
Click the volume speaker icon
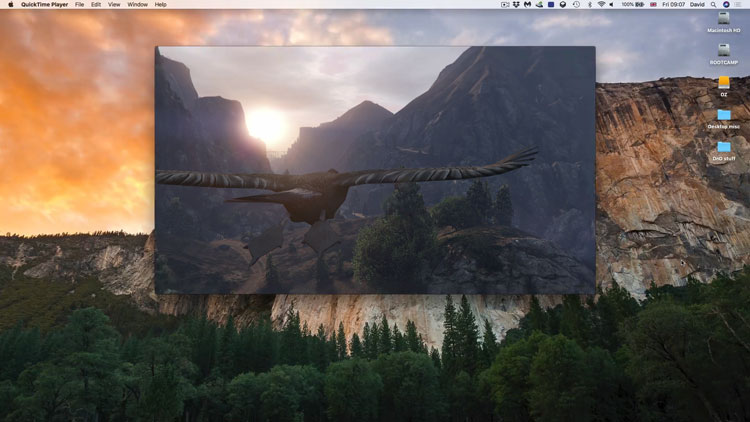click(611, 4)
